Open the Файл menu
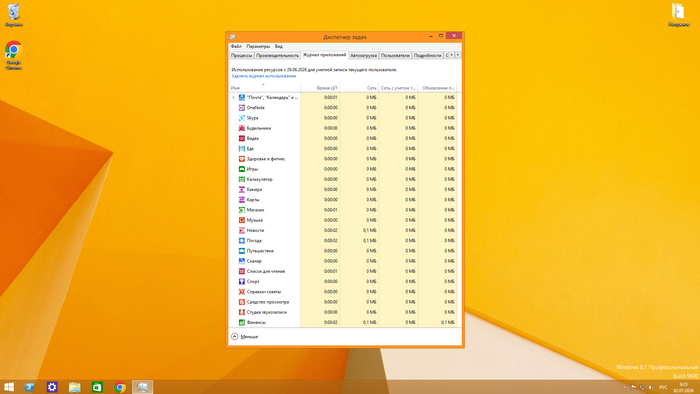700x394 pixels. click(236, 46)
